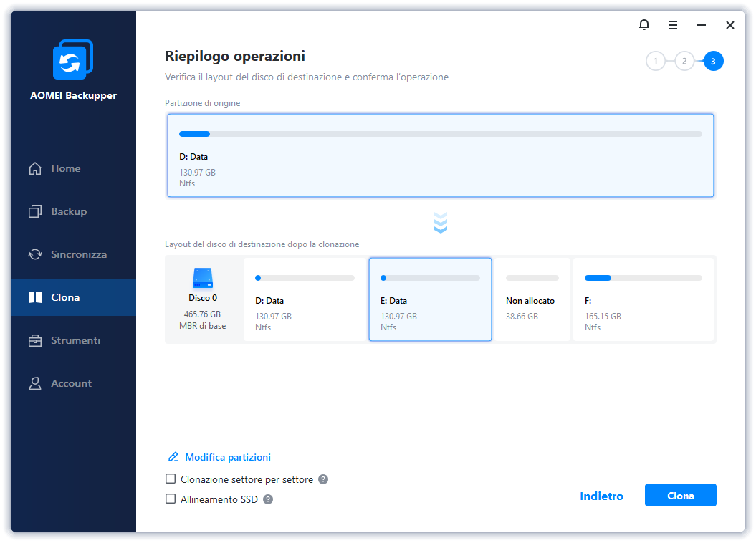Open the Backup section
Screen dimensions: 756x543
73,211
